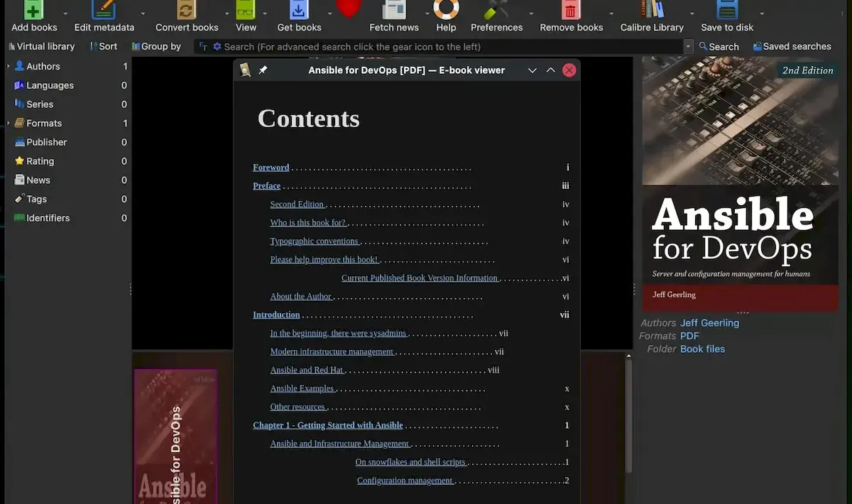
Task: Click the Add books toolbar icon
Action: point(33,9)
